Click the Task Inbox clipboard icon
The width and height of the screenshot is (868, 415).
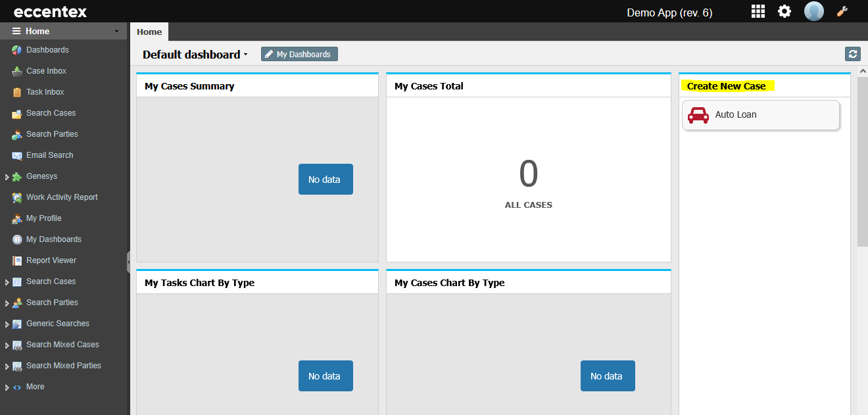click(17, 93)
